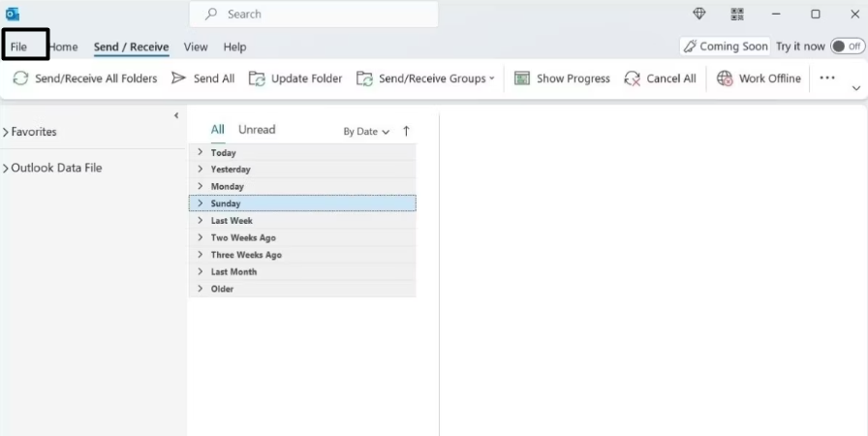This screenshot has height=436, width=868.
Task: Open Show Progress window
Action: point(562,78)
